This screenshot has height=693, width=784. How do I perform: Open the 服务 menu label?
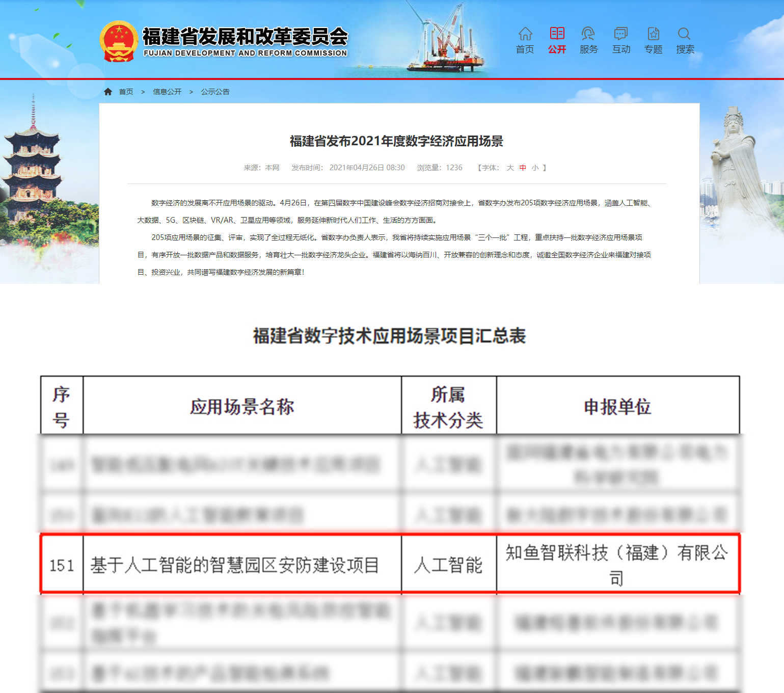[x=589, y=49]
